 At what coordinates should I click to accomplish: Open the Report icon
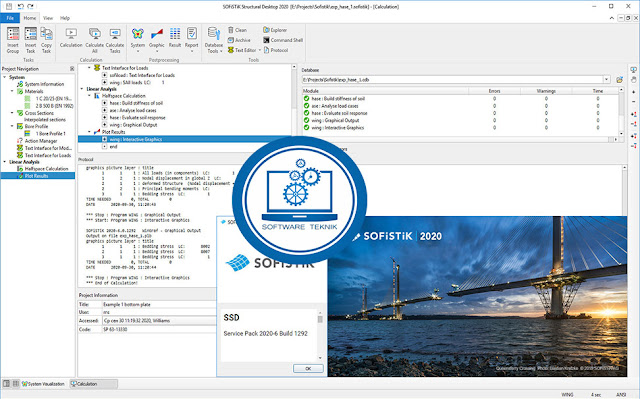tap(191, 40)
